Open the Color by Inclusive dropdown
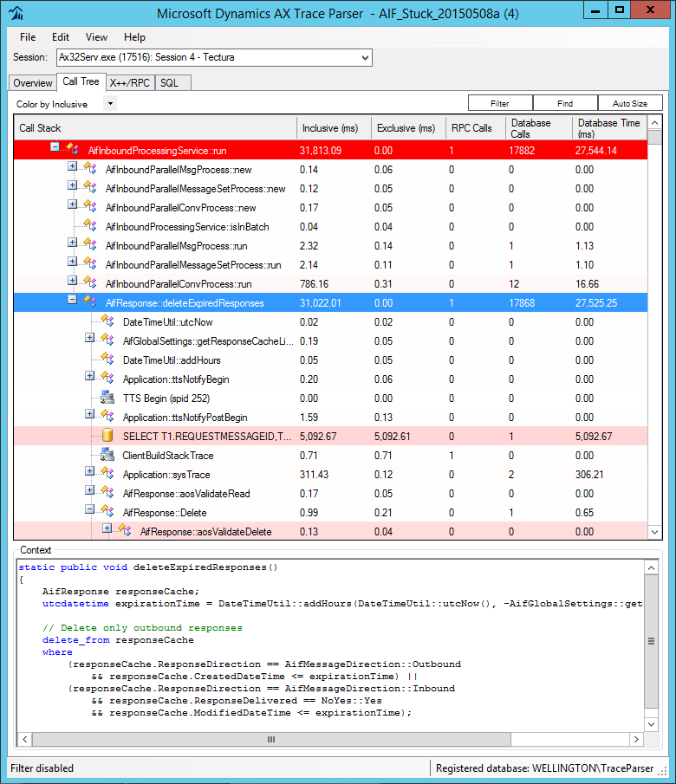Viewport: 676px width, 784px height. pyautogui.click(x=110, y=104)
